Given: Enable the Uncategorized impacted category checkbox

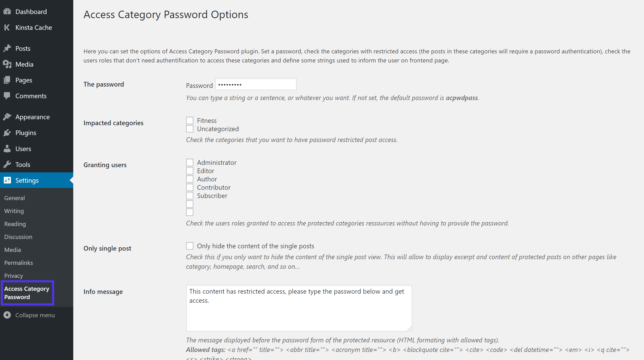Looking at the screenshot, I should tap(189, 128).
